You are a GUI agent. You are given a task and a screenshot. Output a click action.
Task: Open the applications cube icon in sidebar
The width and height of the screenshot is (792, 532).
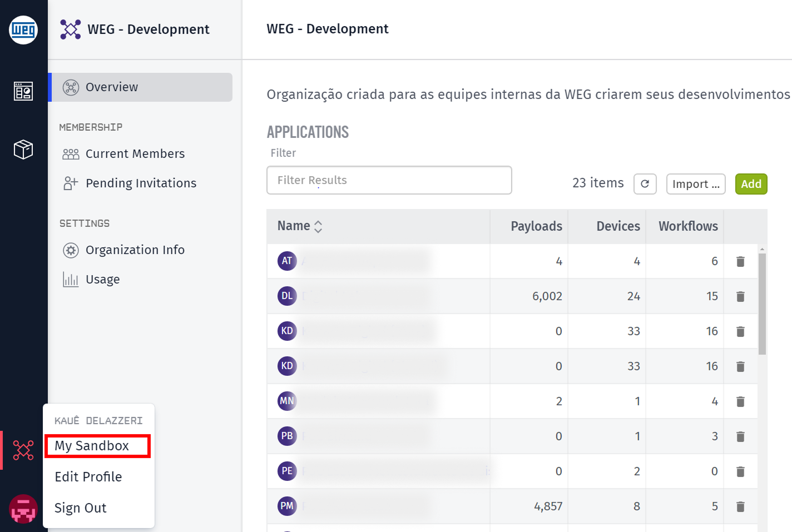coord(23,150)
